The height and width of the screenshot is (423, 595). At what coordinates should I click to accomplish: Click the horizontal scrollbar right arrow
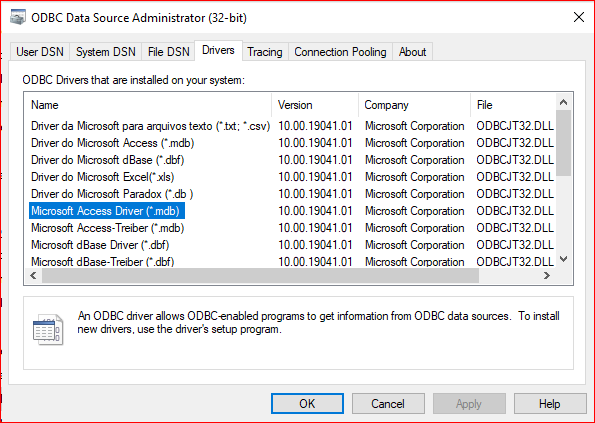(547, 275)
